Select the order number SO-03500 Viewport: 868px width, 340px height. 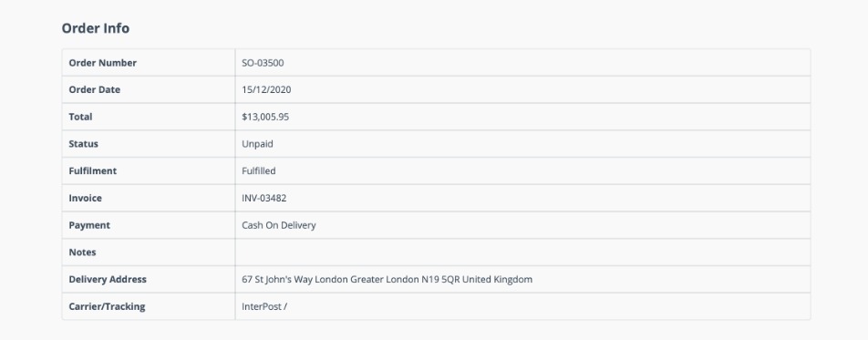[x=263, y=63]
